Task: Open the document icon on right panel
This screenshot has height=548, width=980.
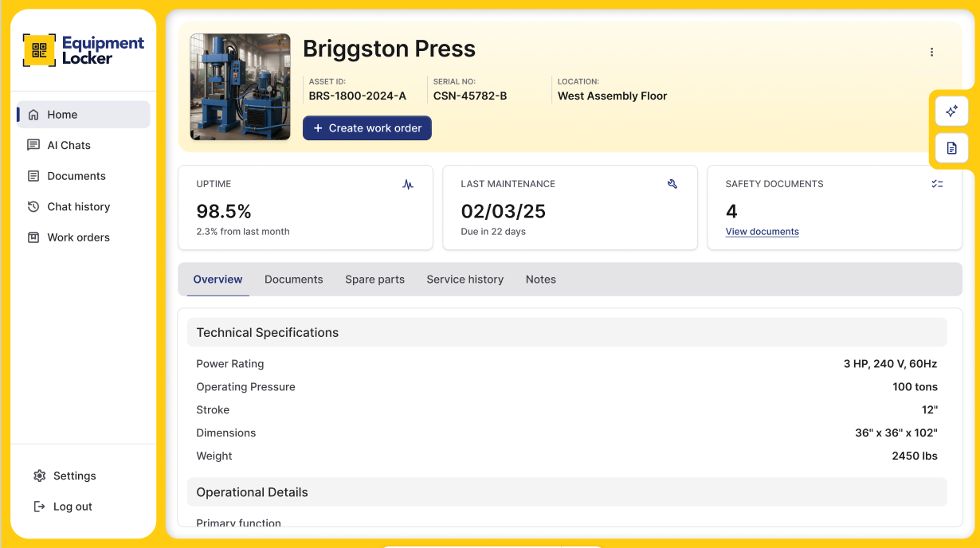Action: (x=951, y=148)
